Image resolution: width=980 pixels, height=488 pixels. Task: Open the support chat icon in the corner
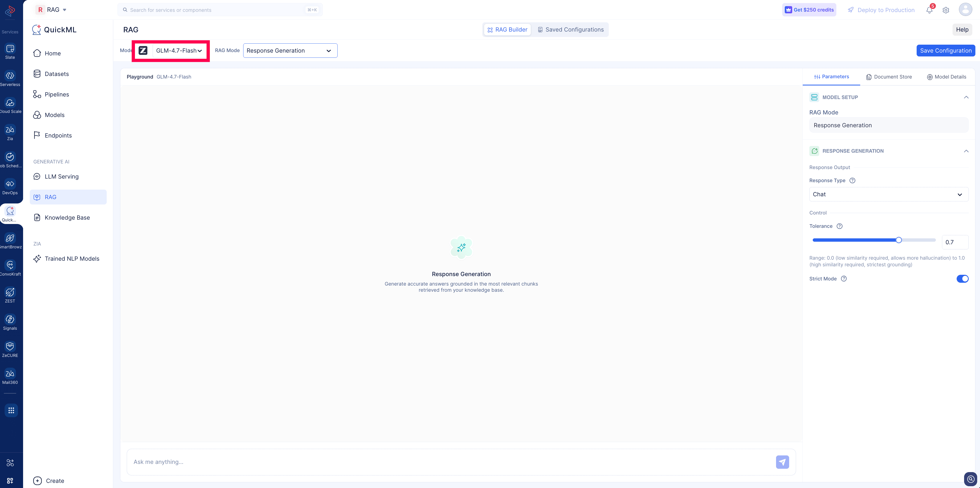(971, 479)
